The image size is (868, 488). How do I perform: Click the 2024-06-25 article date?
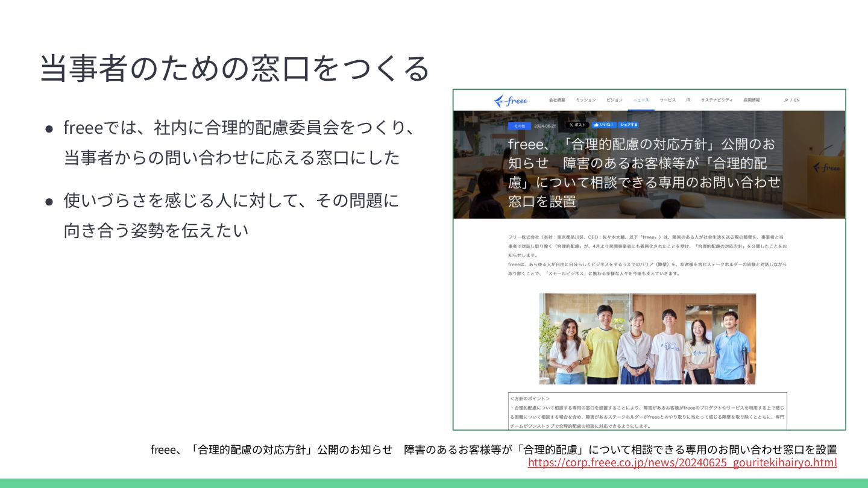pyautogui.click(x=545, y=126)
